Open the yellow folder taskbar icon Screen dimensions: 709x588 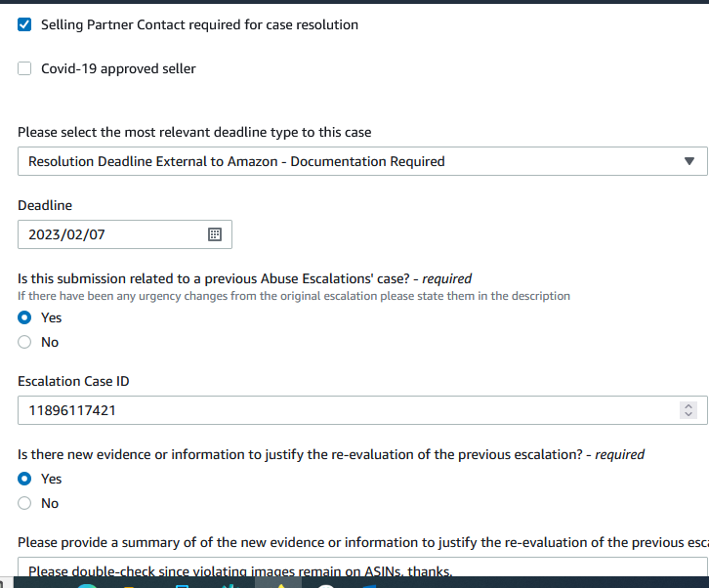[129, 586]
